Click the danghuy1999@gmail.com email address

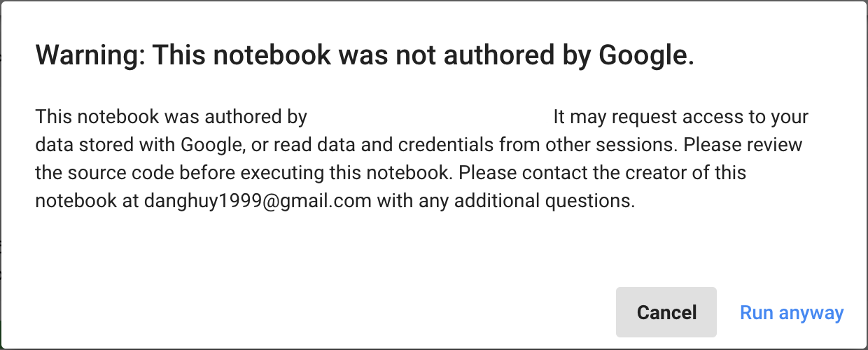point(258,202)
